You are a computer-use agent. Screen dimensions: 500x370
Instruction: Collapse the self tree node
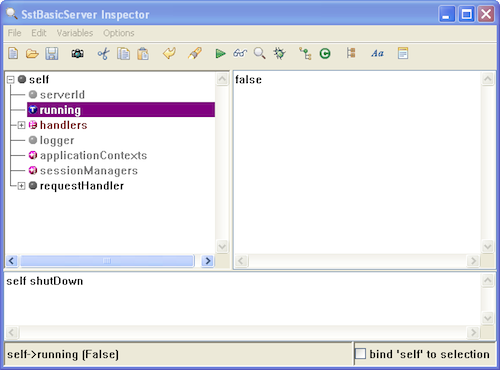(11, 79)
